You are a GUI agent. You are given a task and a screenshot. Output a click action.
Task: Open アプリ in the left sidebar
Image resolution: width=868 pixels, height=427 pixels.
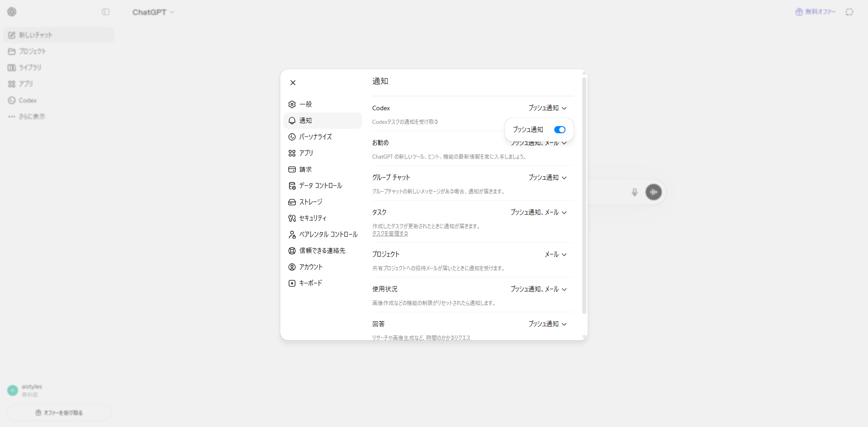tap(59, 84)
